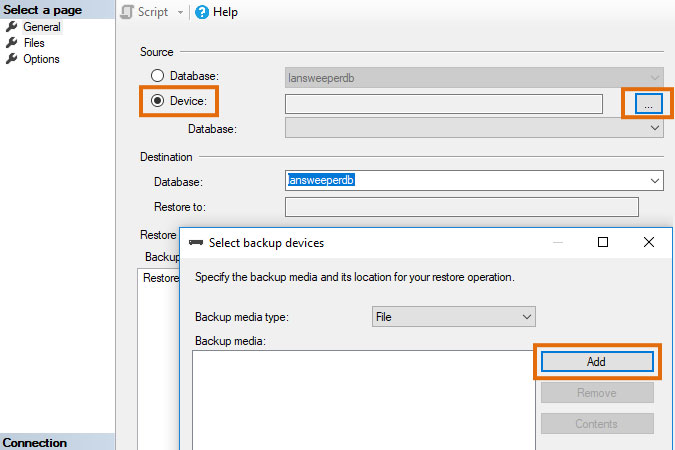Maximize the Select backup devices dialog
Viewport: 675px width, 450px height.
click(603, 242)
